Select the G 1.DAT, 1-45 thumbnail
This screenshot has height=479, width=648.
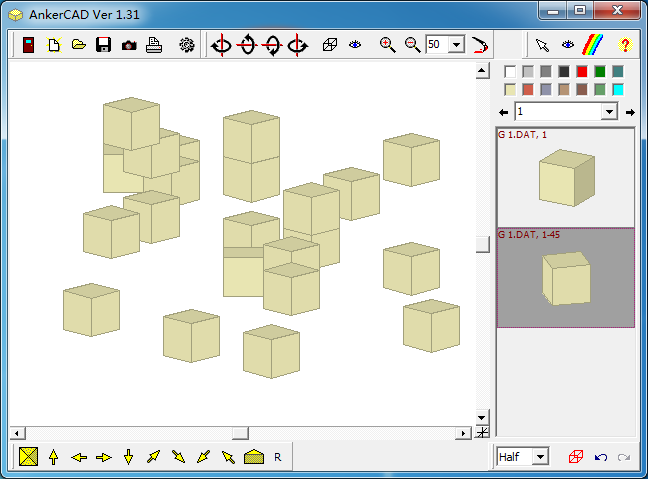[566, 277]
